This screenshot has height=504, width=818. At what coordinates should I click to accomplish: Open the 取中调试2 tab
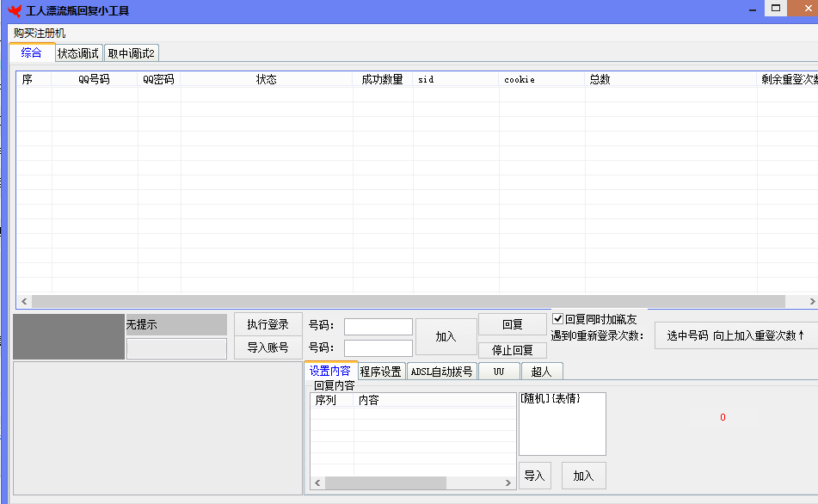(131, 53)
